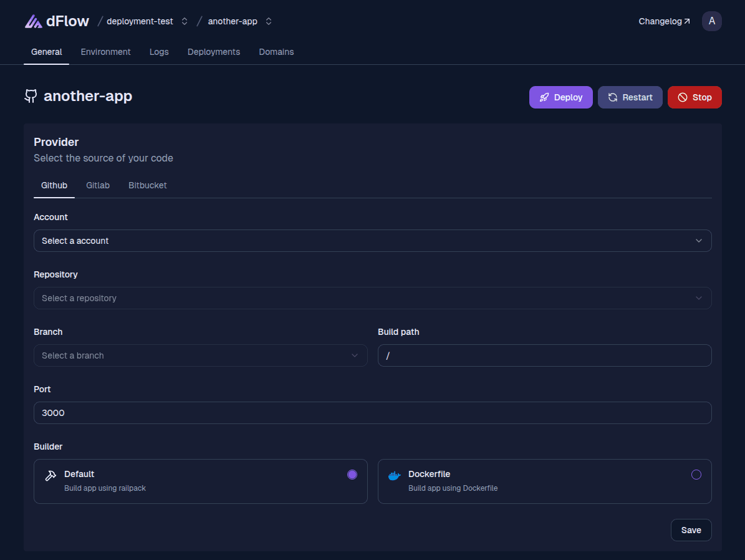Click the Port input field

pyautogui.click(x=372, y=413)
